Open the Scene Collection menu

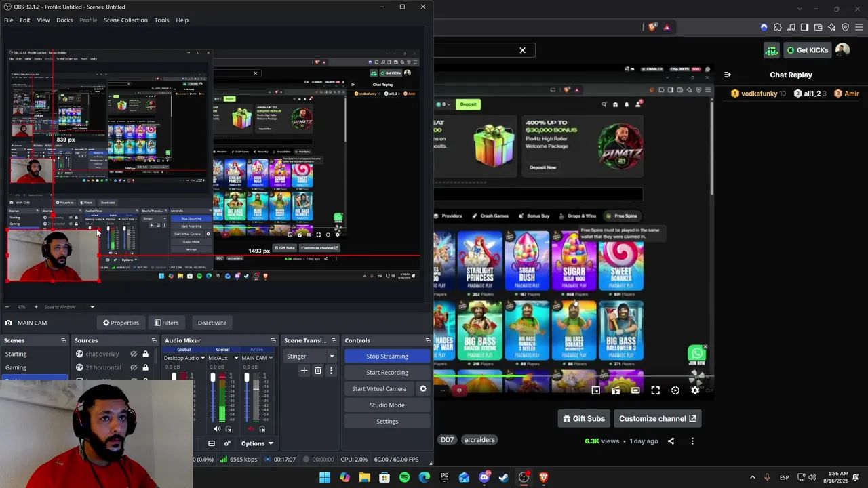pyautogui.click(x=125, y=20)
